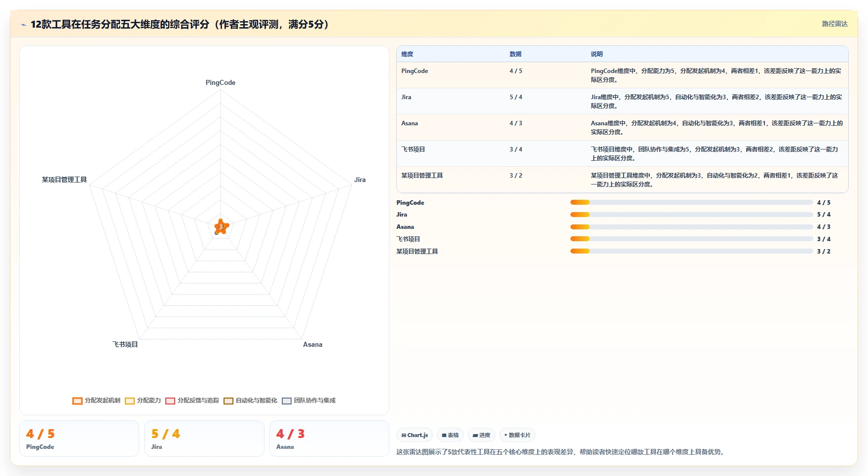Click the 4 / 5 table cell for PingCode
The width and height of the screenshot is (868, 476).
point(516,71)
